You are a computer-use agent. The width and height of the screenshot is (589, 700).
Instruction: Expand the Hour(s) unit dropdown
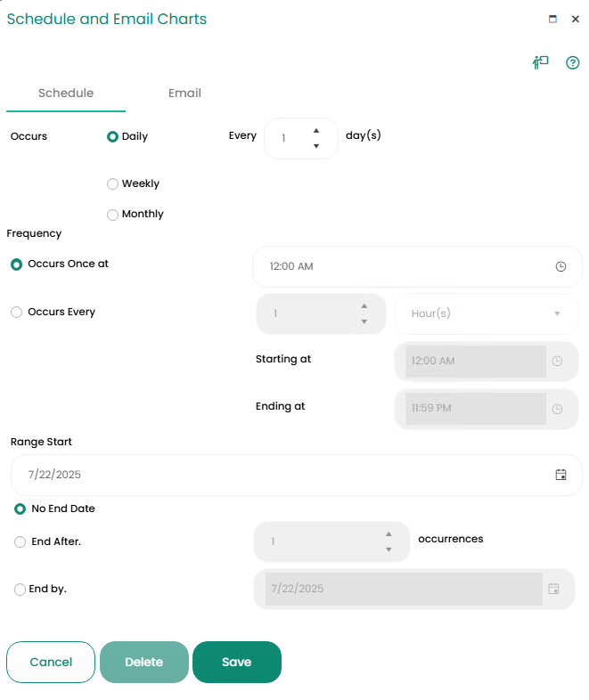point(557,313)
